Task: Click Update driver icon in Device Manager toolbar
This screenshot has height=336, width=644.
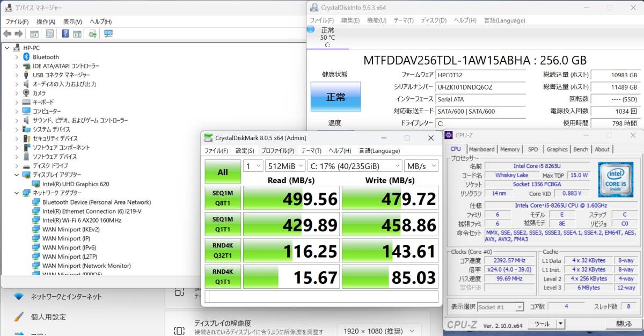Action: pyautogui.click(x=93, y=34)
